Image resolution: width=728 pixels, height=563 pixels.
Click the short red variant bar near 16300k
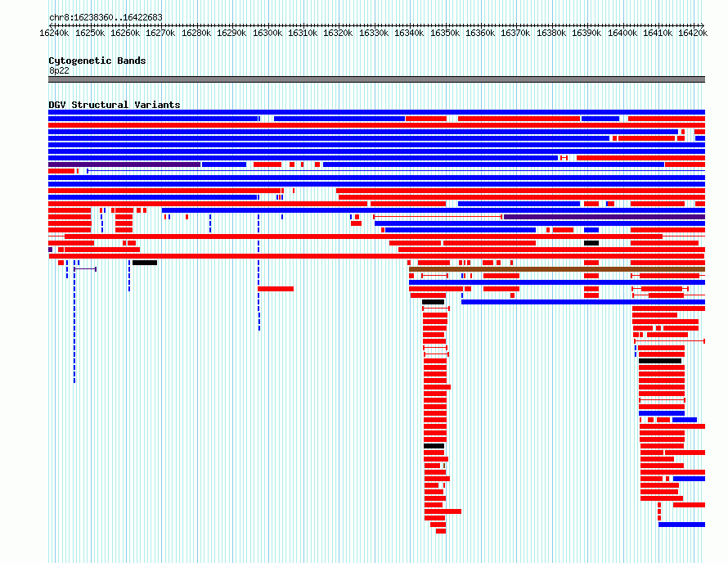[276, 289]
